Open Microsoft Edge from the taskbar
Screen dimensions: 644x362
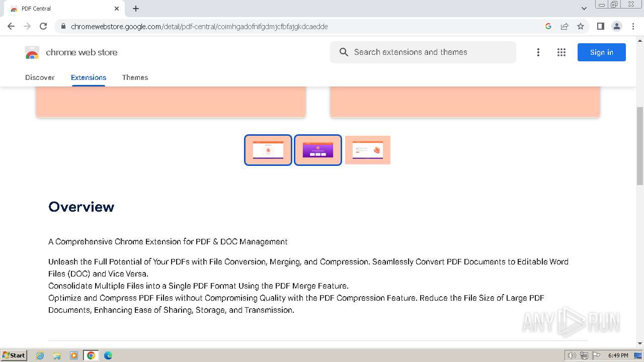(x=108, y=355)
